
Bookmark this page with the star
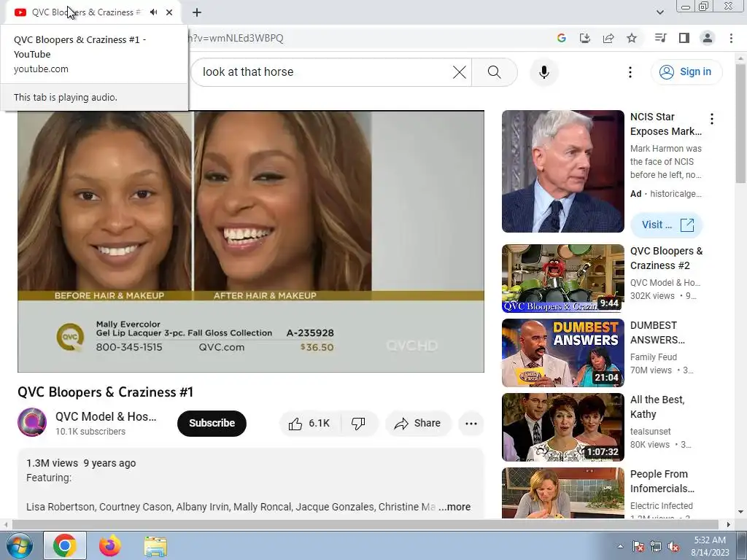[x=632, y=38]
